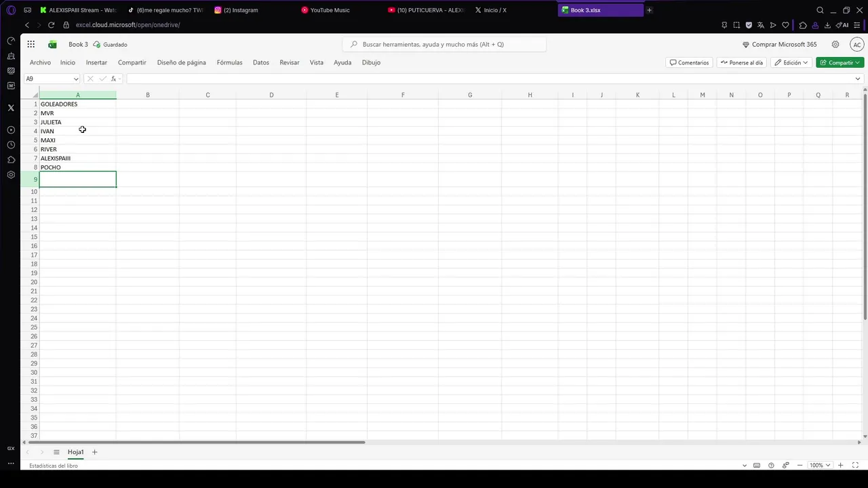Open the Dibujo ribbon tab
868x488 pixels.
(x=371, y=62)
